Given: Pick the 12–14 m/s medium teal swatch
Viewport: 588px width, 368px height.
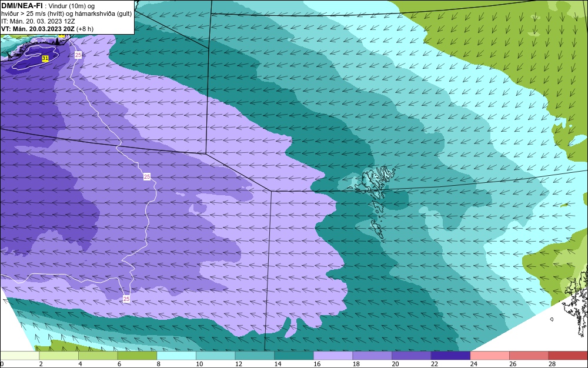Looking at the screenshot, I should pyautogui.click(x=255, y=356).
